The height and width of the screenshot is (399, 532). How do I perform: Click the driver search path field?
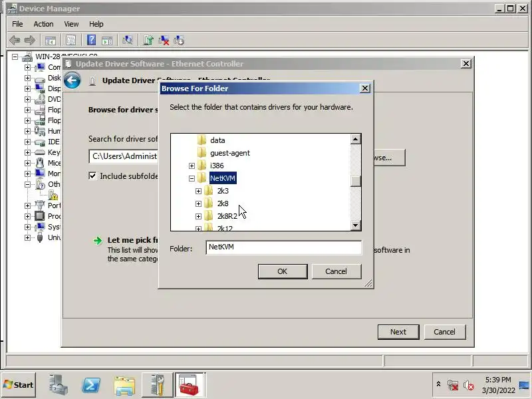click(124, 156)
